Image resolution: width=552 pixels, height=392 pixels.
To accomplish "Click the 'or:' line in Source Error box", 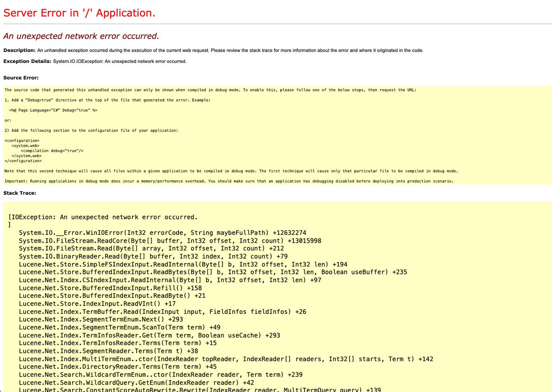I will 8,120.
